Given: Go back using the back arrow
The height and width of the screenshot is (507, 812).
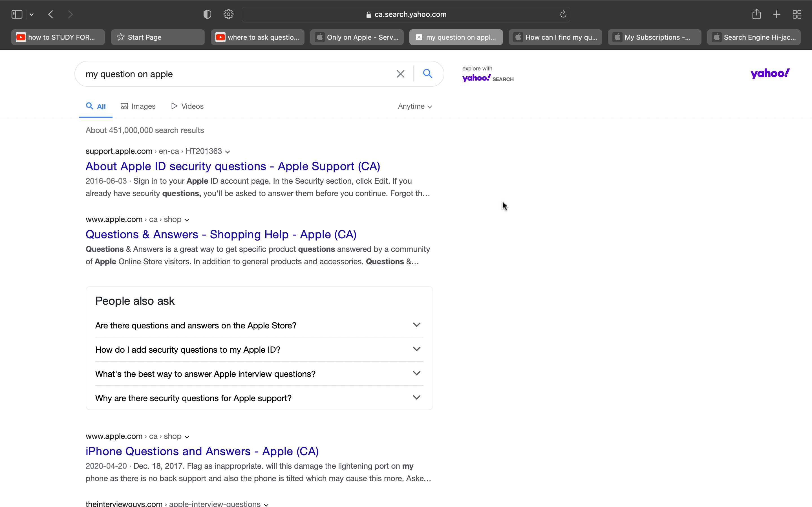Looking at the screenshot, I should (51, 14).
